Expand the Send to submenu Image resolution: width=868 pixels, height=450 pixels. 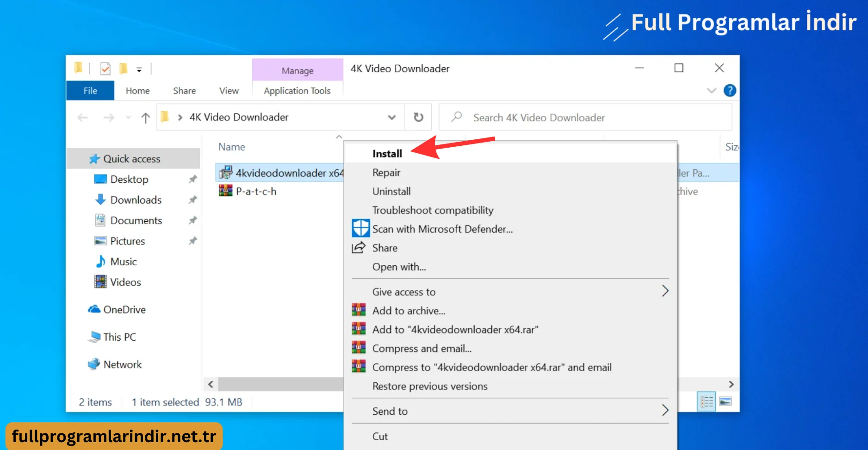(x=510, y=411)
